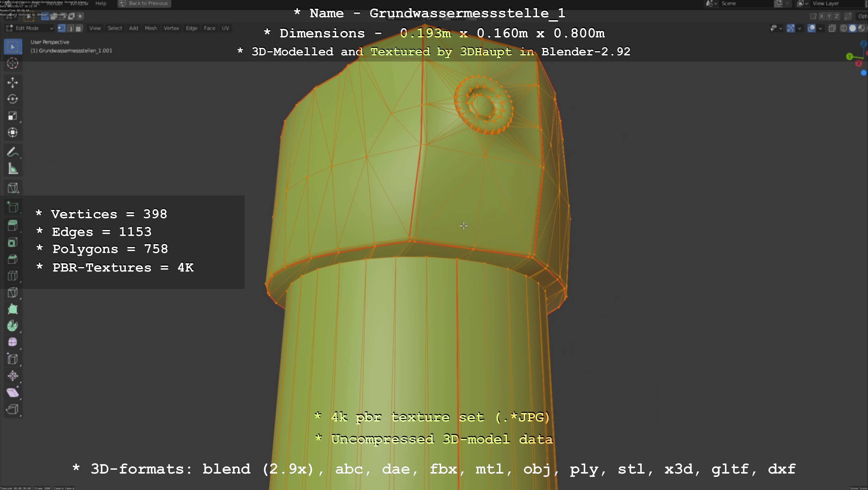
Task: Switch to material preview shading
Action: tap(861, 28)
